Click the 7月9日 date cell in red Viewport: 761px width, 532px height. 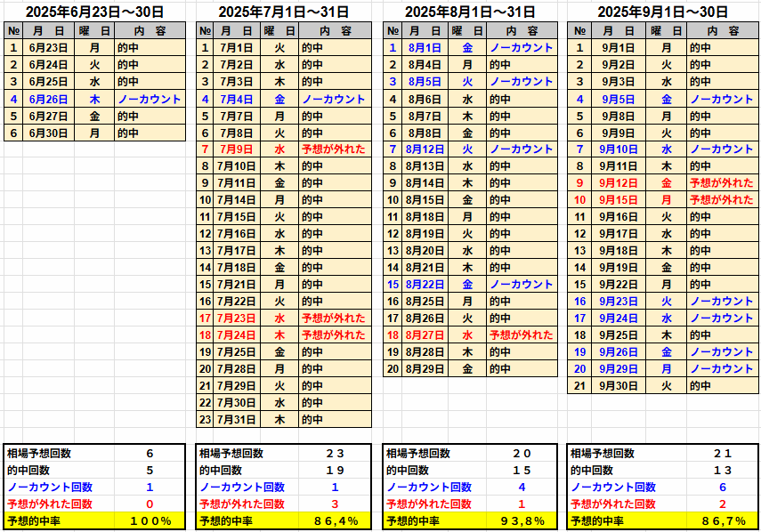(x=234, y=149)
